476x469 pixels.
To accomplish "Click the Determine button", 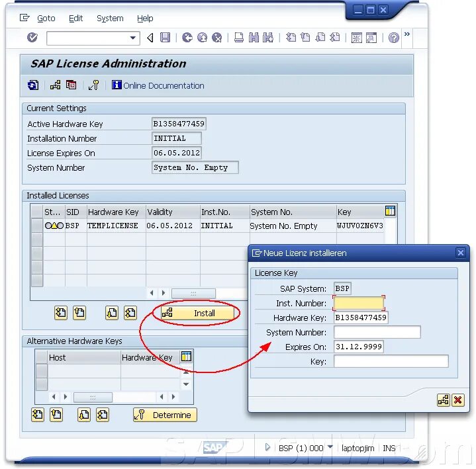I will pyautogui.click(x=165, y=415).
